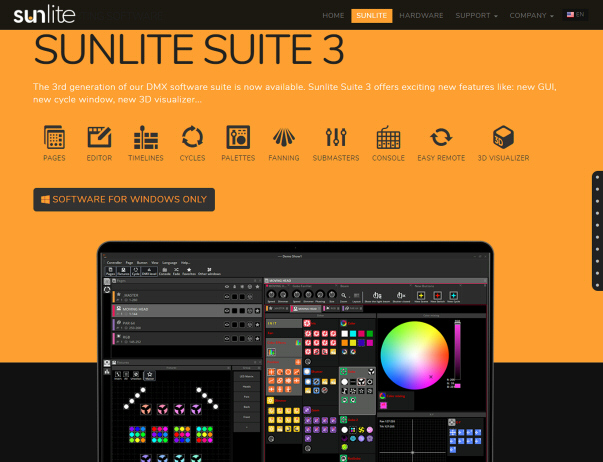Open the CYCLES feature icon

pyautogui.click(x=192, y=143)
